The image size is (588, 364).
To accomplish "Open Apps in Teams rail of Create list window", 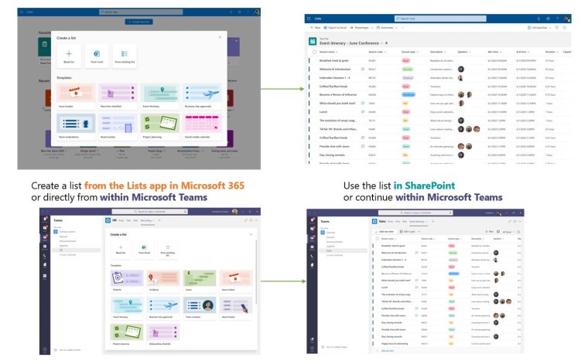I will point(45,277).
